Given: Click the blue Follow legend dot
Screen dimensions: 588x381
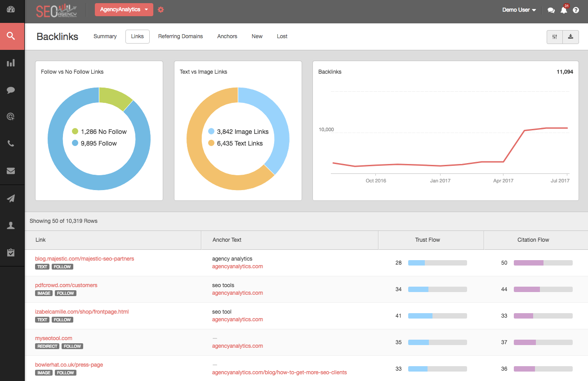Looking at the screenshot, I should coord(75,143).
